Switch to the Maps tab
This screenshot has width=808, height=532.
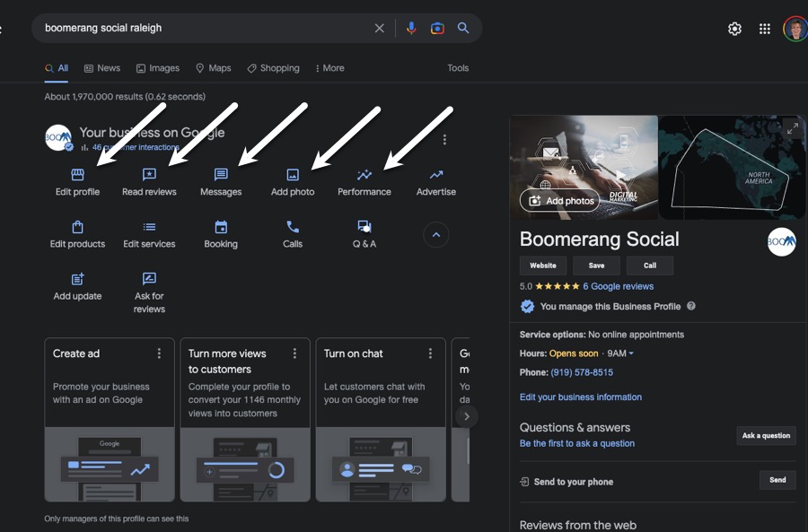pos(214,68)
